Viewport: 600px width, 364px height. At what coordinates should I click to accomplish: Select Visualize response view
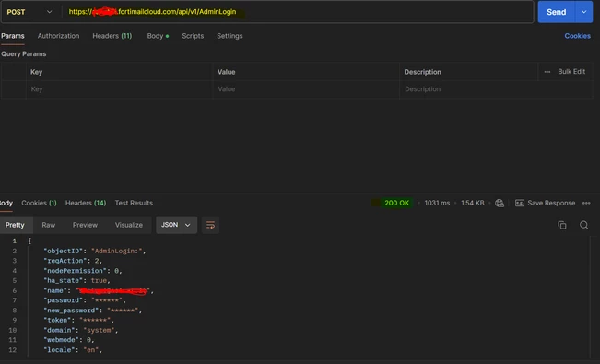pos(129,225)
